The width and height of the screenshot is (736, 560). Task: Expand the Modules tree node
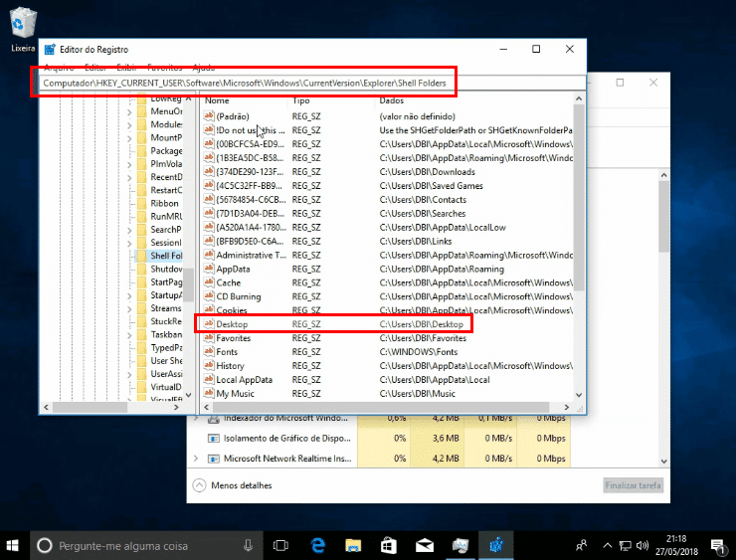[129, 125]
